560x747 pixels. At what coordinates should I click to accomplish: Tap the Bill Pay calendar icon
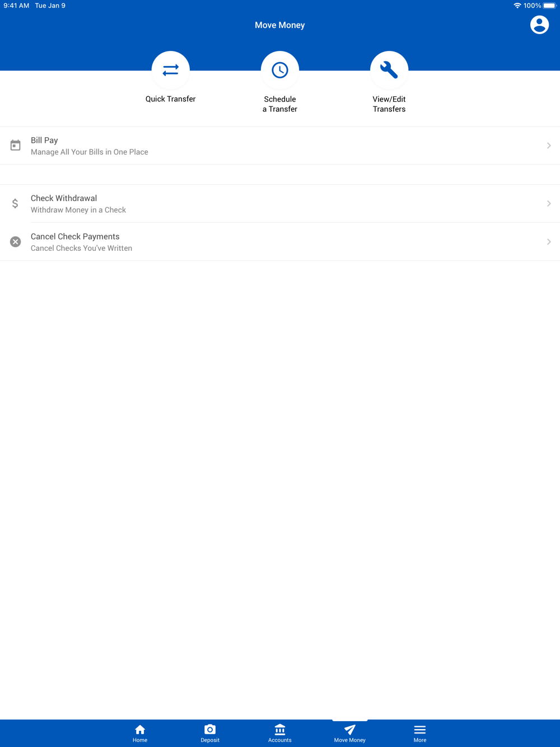point(16,146)
